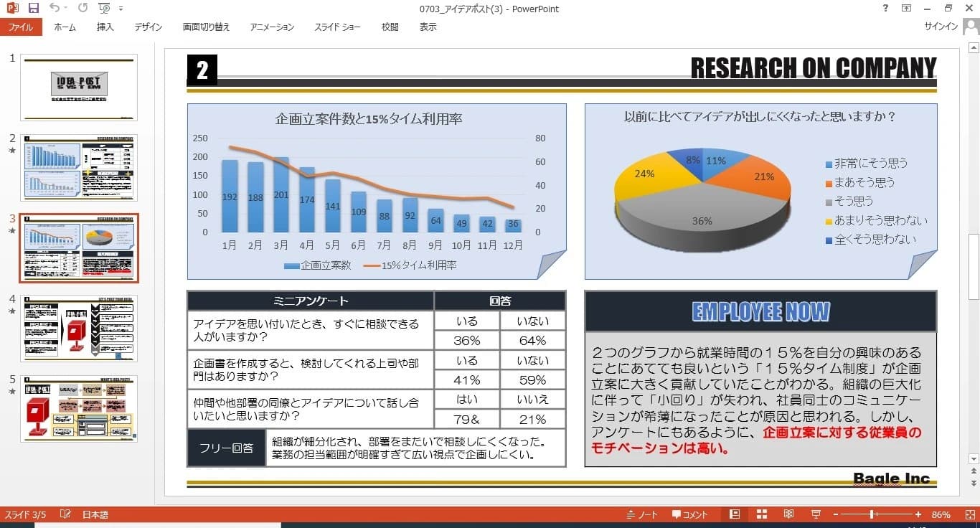Toggle the ノート (Notes) pane
This screenshot has width=980, height=528.
pyautogui.click(x=641, y=514)
